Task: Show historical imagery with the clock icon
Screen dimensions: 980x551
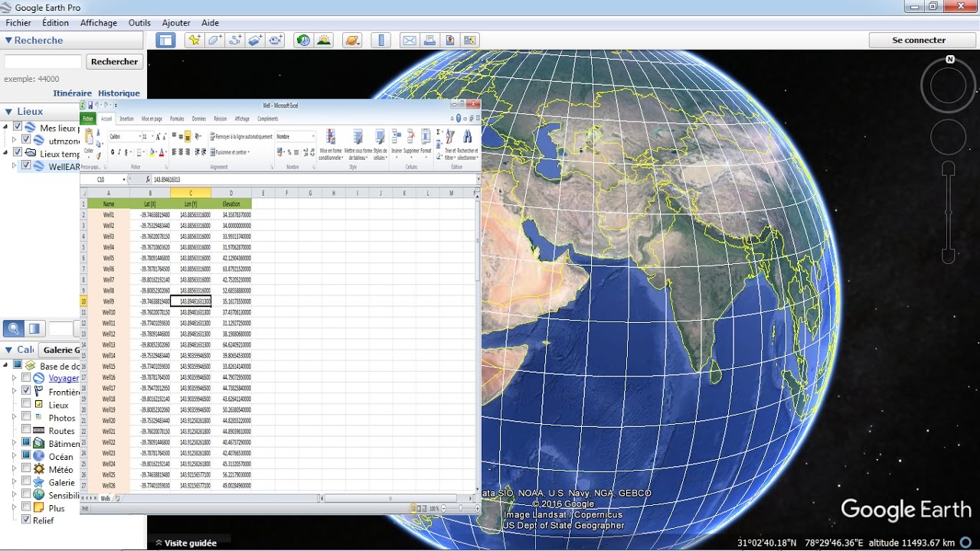Action: [303, 41]
